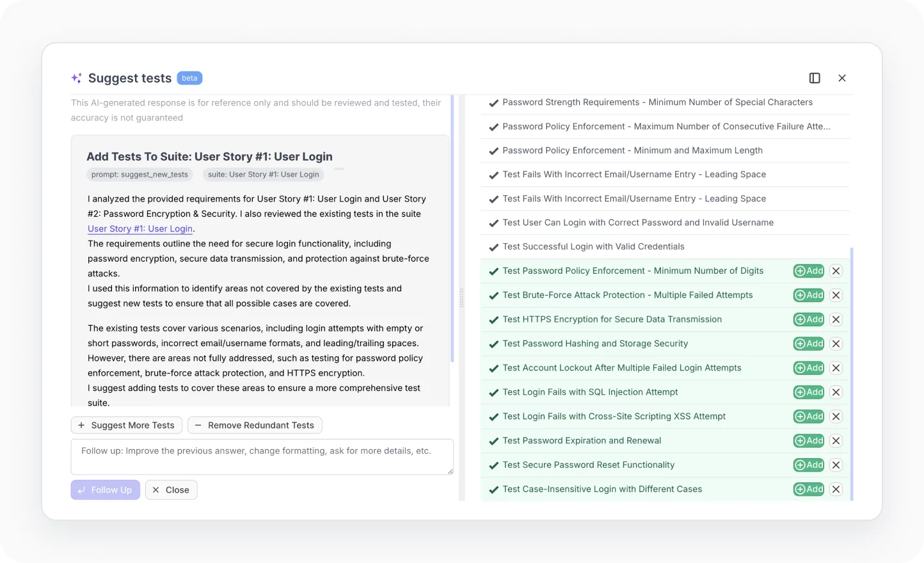Dismiss the Account Lockout test suggestion
Screen dimensions: 924x563
click(836, 368)
